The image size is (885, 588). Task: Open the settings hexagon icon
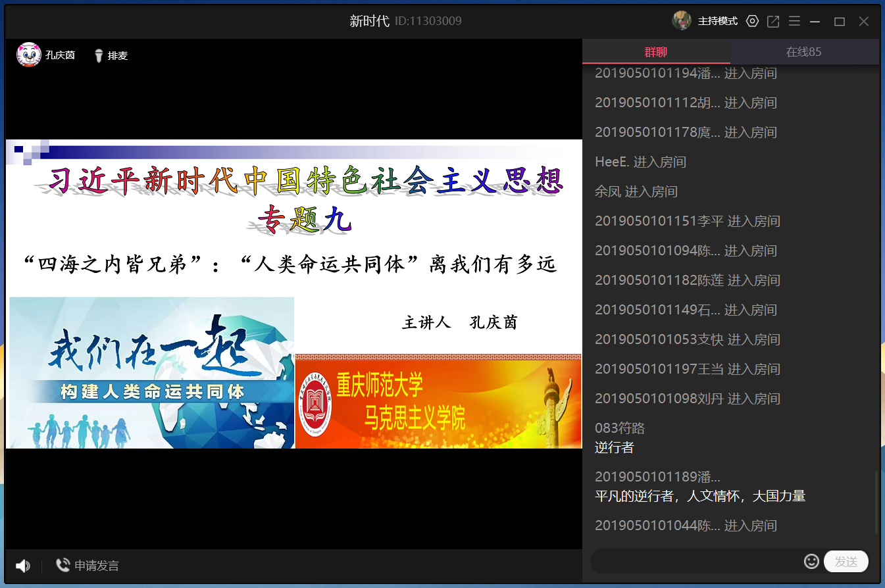pyautogui.click(x=752, y=21)
